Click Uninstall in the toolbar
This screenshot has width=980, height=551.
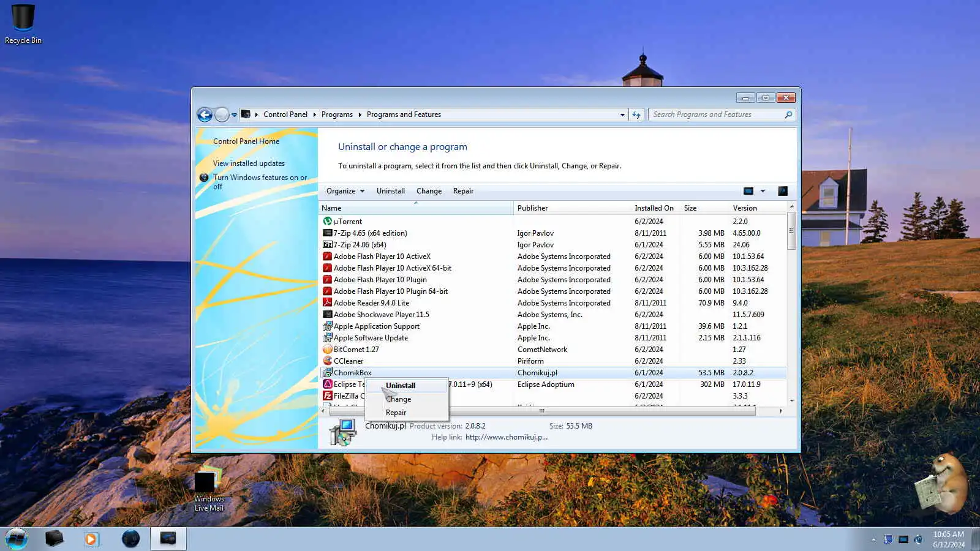391,191
